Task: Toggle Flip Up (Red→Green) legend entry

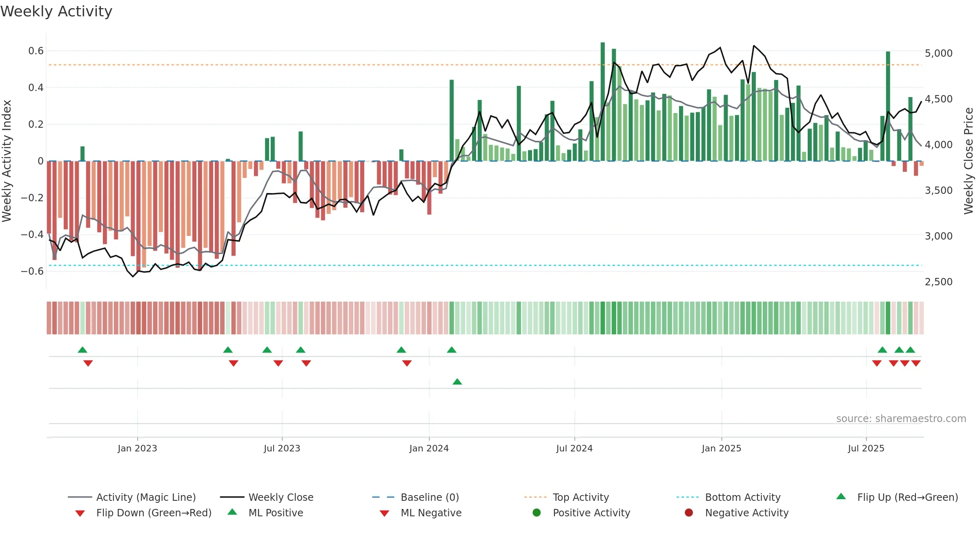Action: 897,497
